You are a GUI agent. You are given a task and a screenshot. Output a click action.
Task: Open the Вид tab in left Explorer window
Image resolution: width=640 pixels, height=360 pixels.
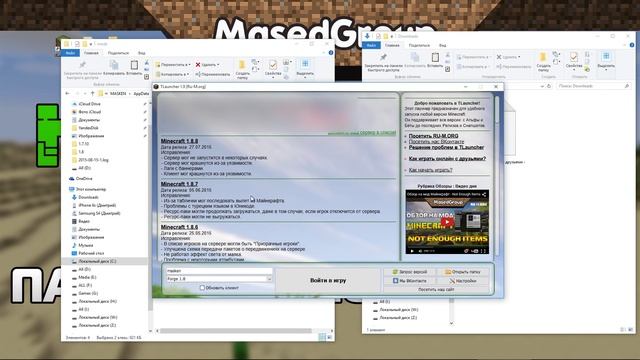click(x=141, y=53)
